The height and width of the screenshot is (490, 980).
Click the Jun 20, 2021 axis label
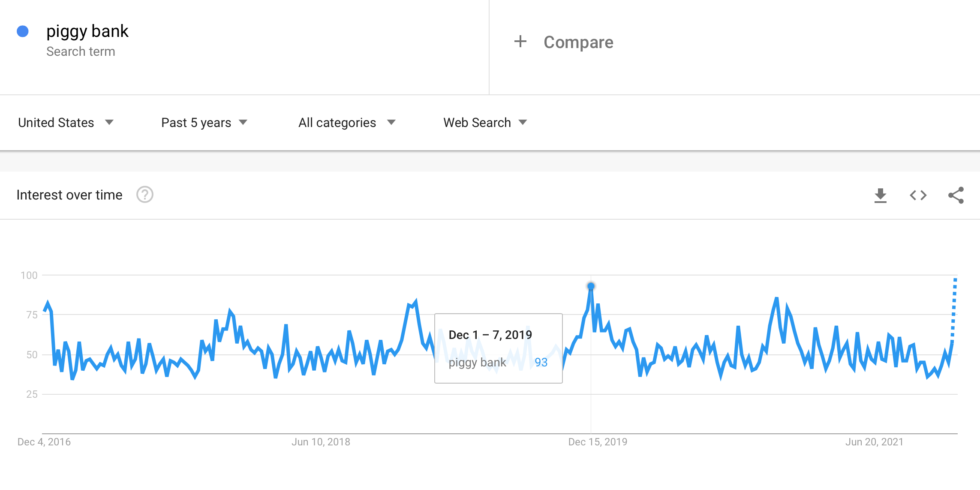(874, 442)
